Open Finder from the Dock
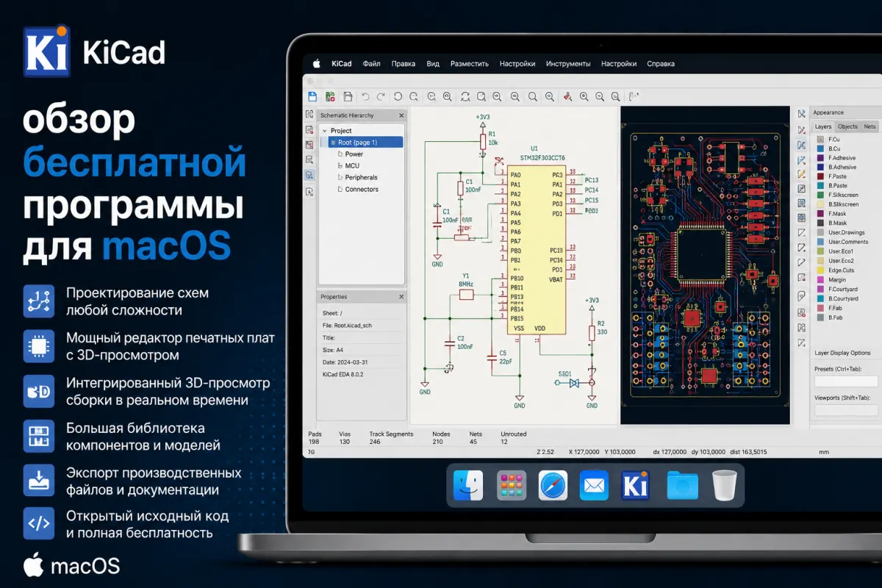 click(x=468, y=486)
